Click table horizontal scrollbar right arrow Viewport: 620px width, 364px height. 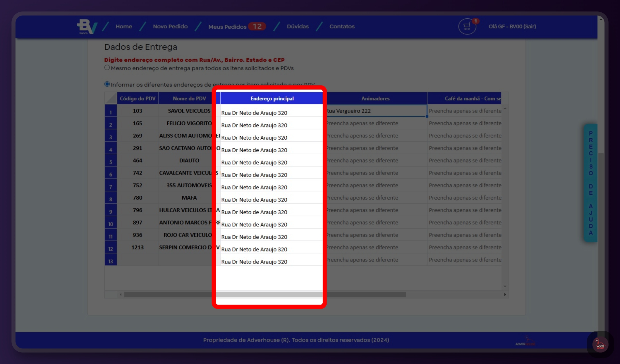tap(505, 295)
